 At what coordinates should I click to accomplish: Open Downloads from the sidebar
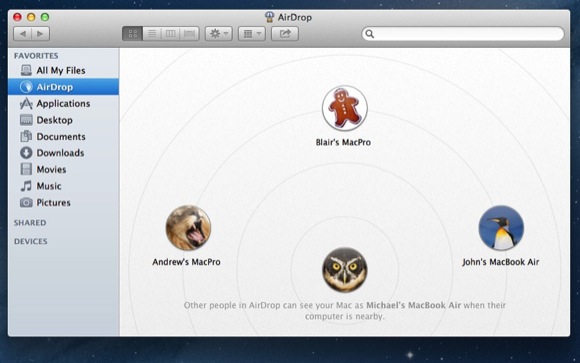[63, 153]
